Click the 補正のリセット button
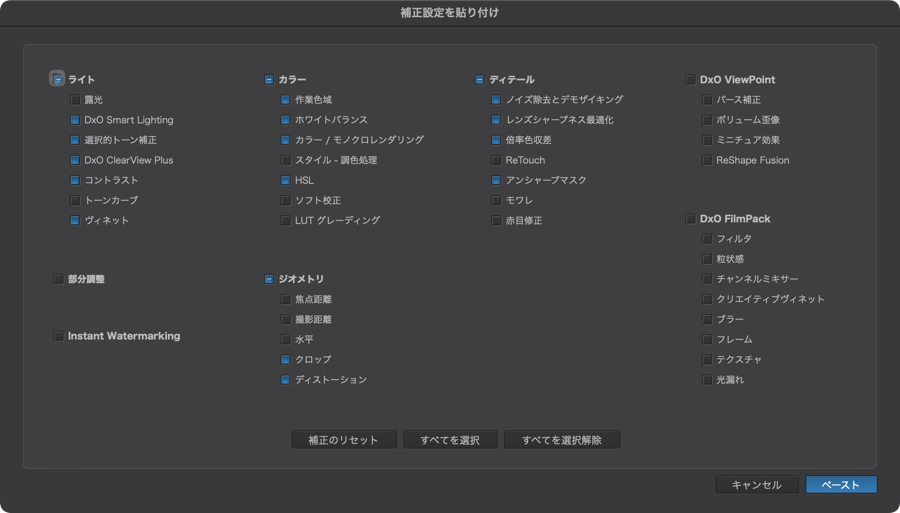Image resolution: width=900 pixels, height=513 pixels. click(x=344, y=440)
